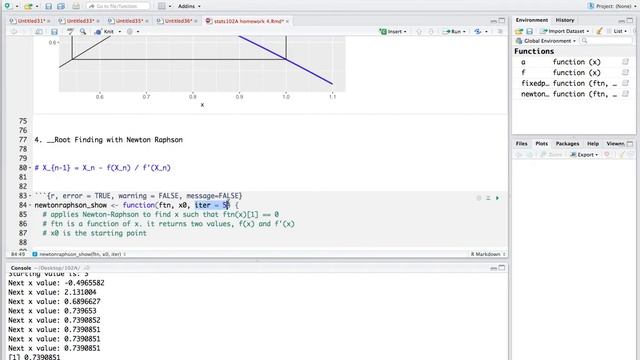Open the R Markdown settings gear
The height and width of the screenshot is (360, 640).
pyautogui.click(x=130, y=31)
